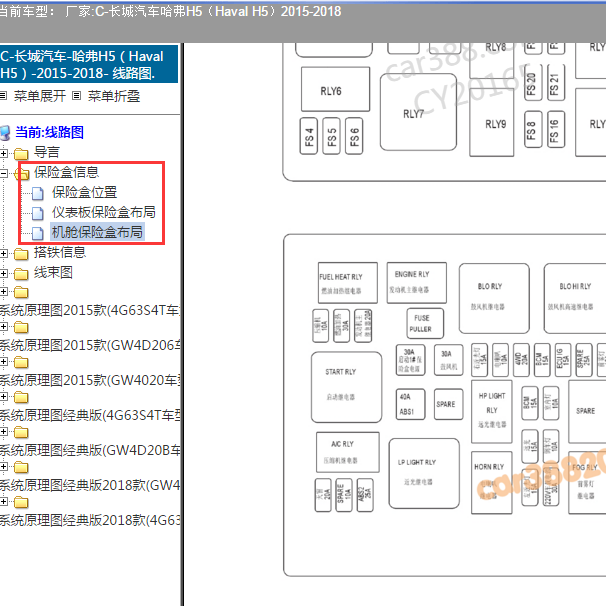Viewport: 606px width, 606px height.
Task: Click the RLY9 relay box in diagram
Action: pos(492,123)
